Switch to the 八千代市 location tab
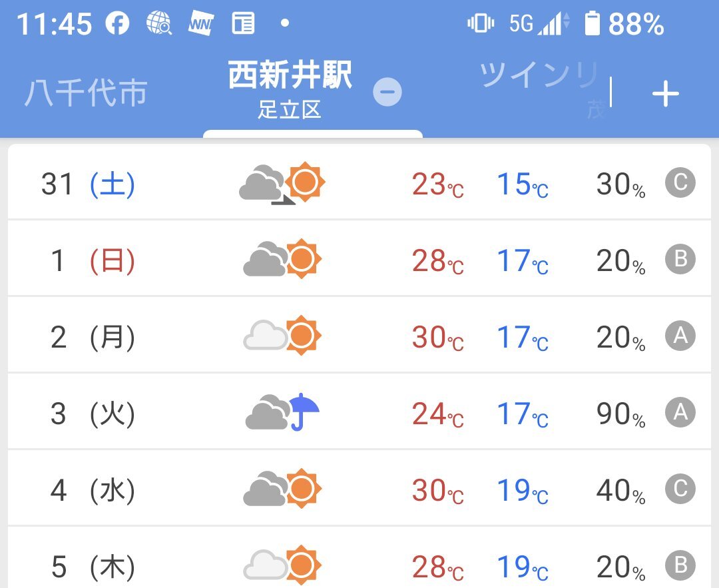Image resolution: width=719 pixels, height=588 pixels. coord(86,93)
